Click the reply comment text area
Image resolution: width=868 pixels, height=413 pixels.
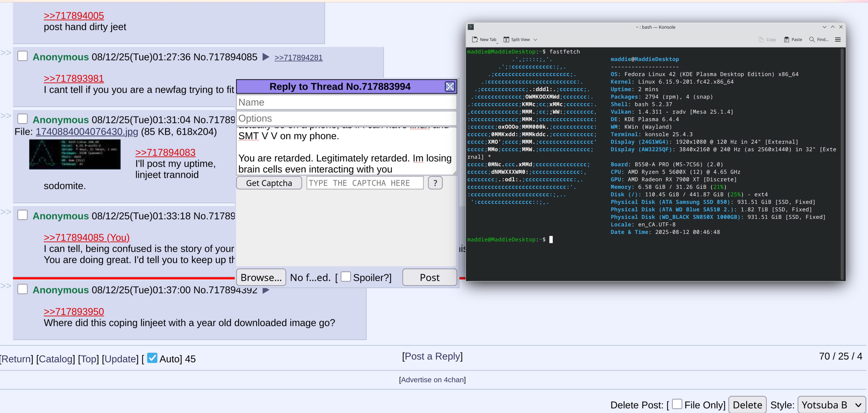click(346, 151)
